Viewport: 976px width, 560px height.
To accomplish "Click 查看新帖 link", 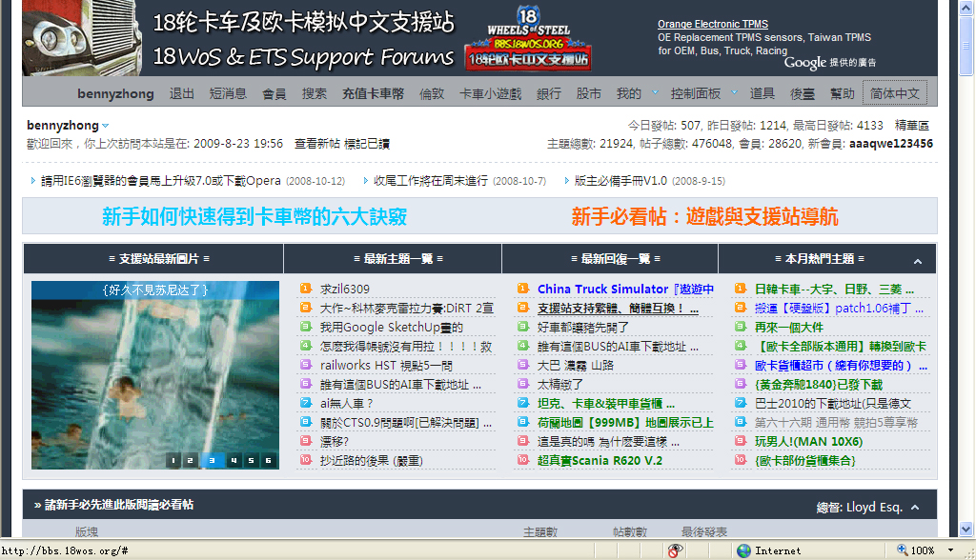I will click(x=316, y=144).
